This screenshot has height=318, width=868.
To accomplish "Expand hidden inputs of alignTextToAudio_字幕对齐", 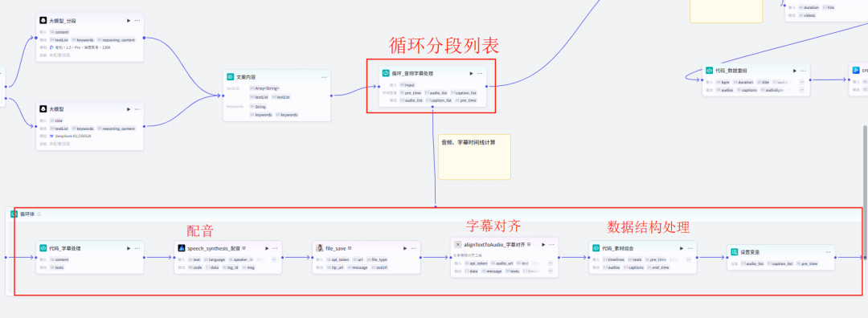I will coord(551,263).
